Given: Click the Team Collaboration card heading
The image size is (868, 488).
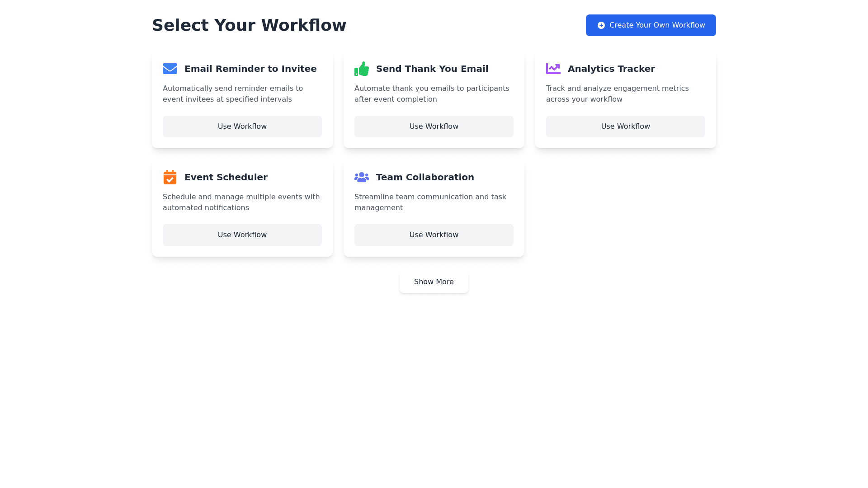Looking at the screenshot, I should coord(425,177).
